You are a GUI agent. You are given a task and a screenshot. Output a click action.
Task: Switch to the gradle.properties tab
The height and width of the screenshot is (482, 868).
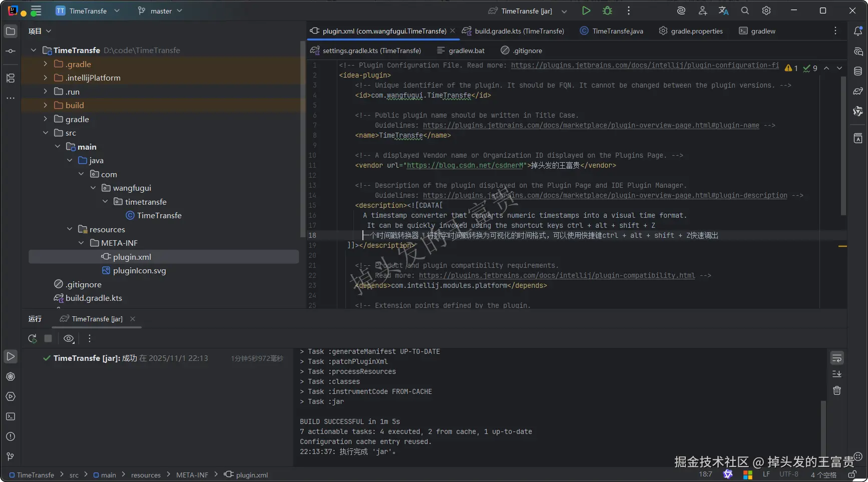(x=696, y=31)
